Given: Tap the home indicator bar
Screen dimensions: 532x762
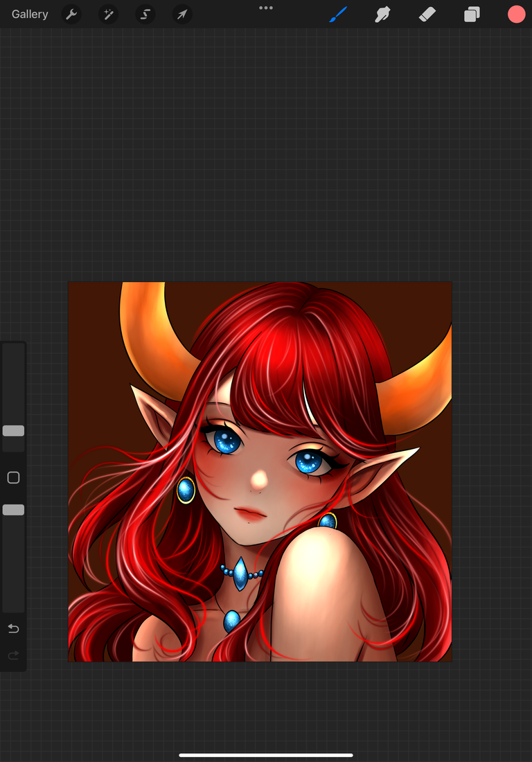Looking at the screenshot, I should click(x=266, y=755).
